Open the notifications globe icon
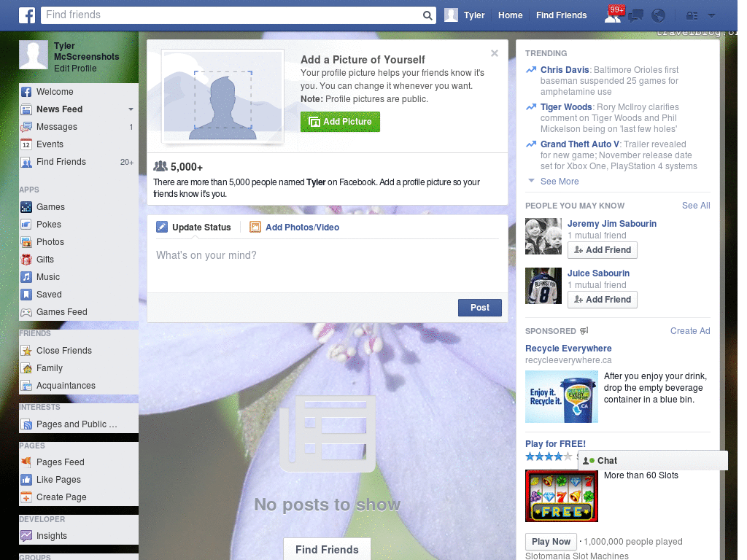Screen dimensions: 747x560 coord(659,16)
